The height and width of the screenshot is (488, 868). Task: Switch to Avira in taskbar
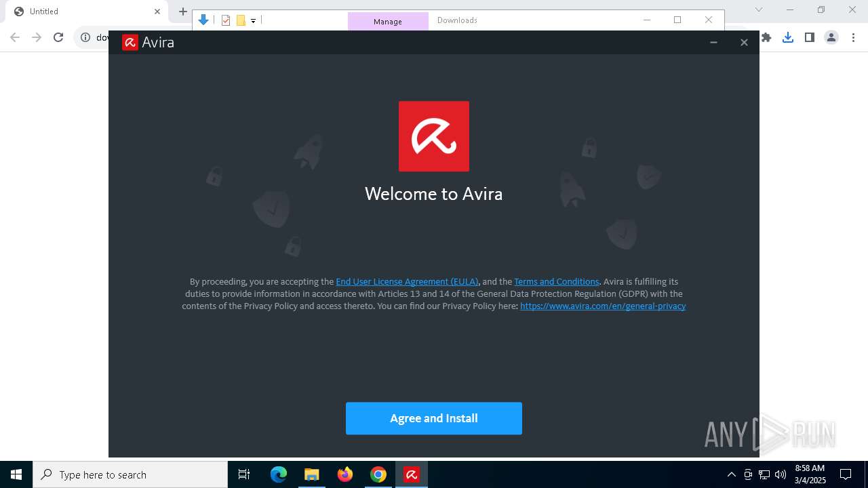coord(412,474)
